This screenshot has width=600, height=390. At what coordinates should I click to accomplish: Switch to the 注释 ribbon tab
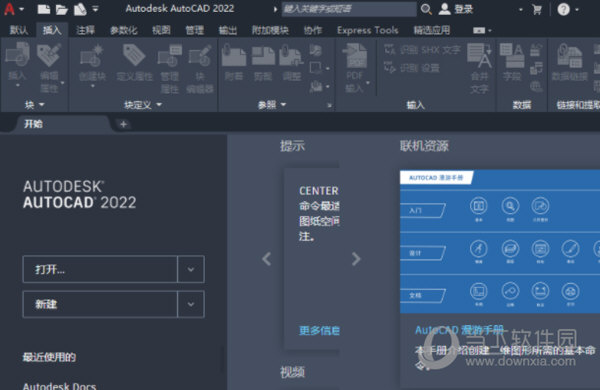tap(85, 30)
